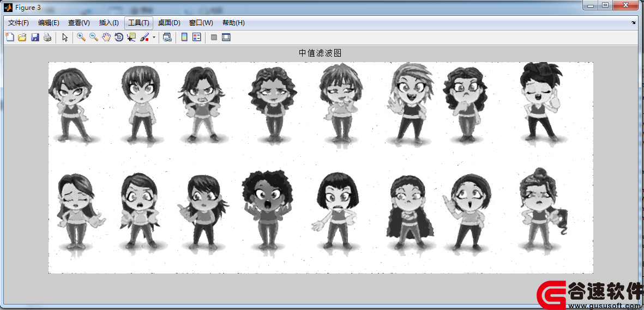Open the 查看(V) menu
Viewport: 644px width, 310px height.
tap(79, 23)
